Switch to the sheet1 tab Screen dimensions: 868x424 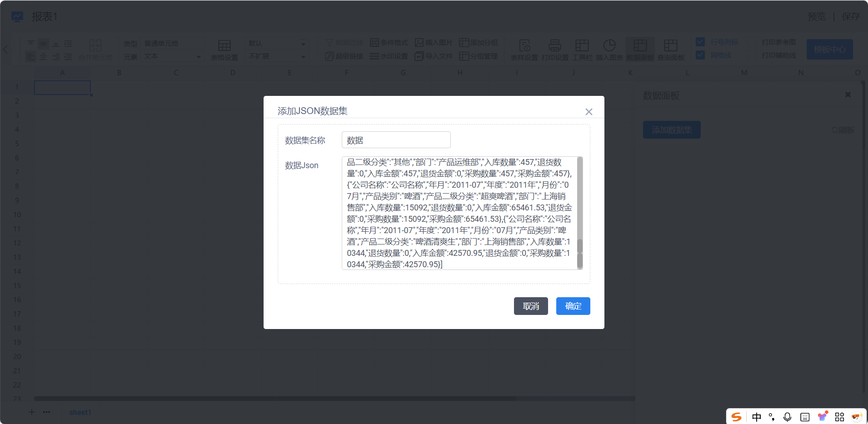[80, 412]
